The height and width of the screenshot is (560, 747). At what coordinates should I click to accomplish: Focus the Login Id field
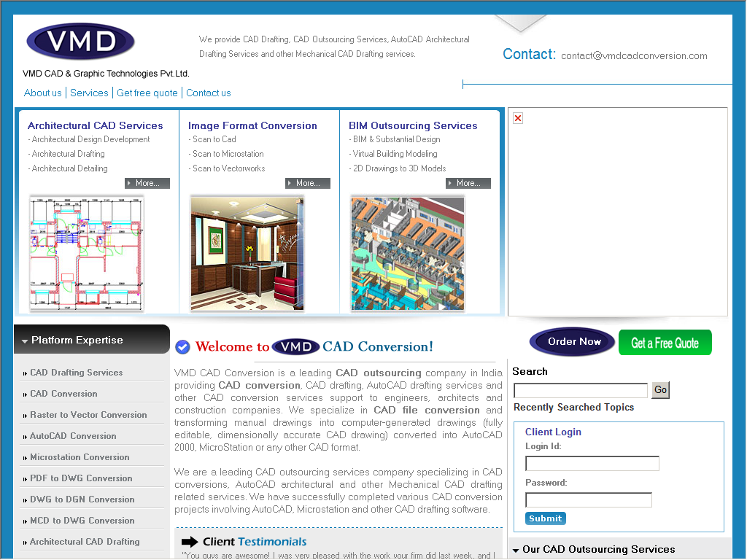tap(592, 463)
